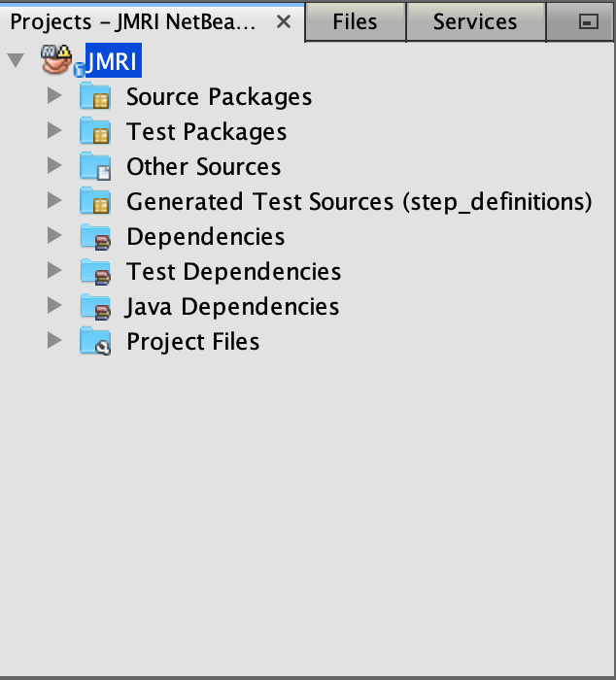Viewport: 616px width, 680px height.
Task: Expand the Project Files node
Action: click(54, 341)
